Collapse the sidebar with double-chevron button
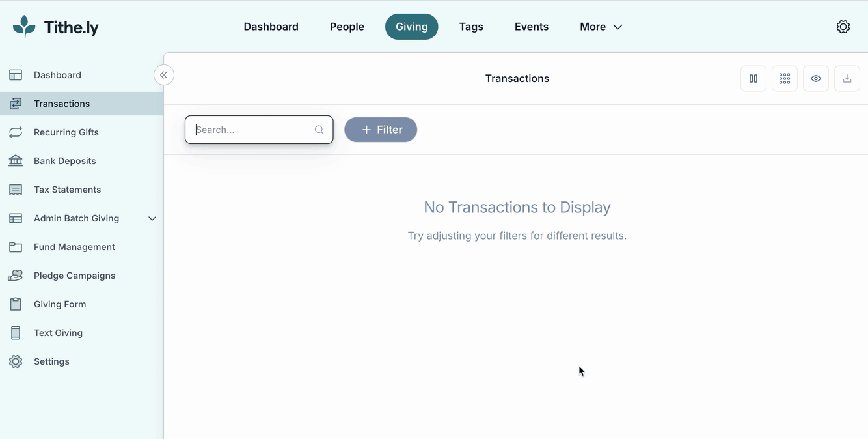The width and height of the screenshot is (868, 439). [x=164, y=75]
